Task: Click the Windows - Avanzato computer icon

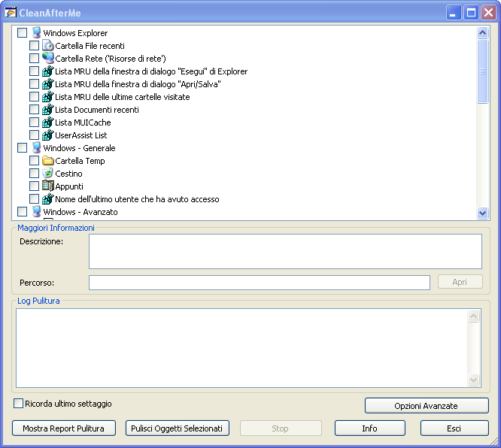Action: coord(36,211)
